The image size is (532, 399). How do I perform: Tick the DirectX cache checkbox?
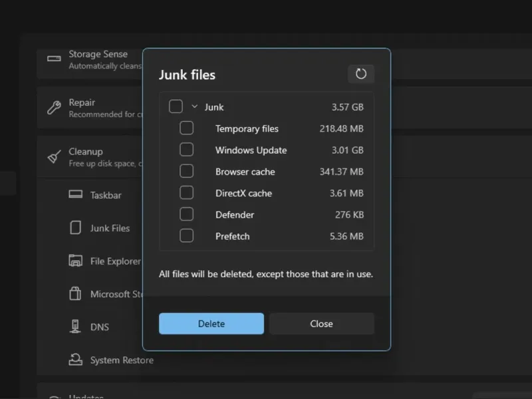point(187,193)
